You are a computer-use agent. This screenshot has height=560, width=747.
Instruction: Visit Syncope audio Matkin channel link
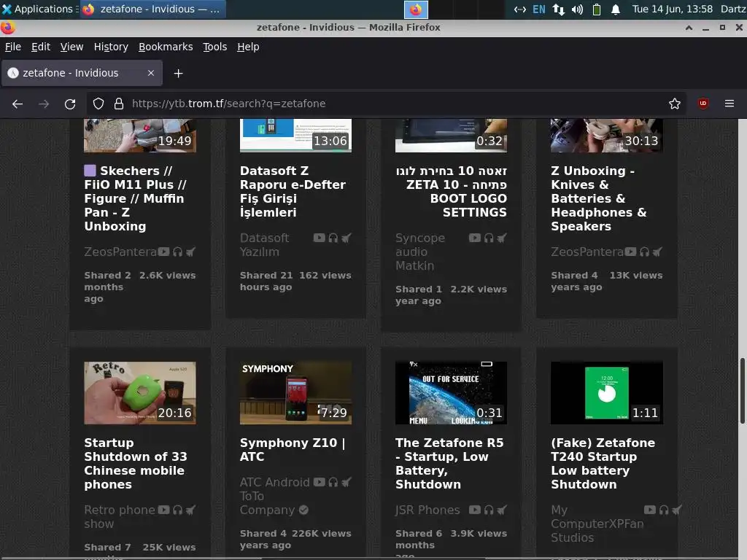[x=419, y=252]
